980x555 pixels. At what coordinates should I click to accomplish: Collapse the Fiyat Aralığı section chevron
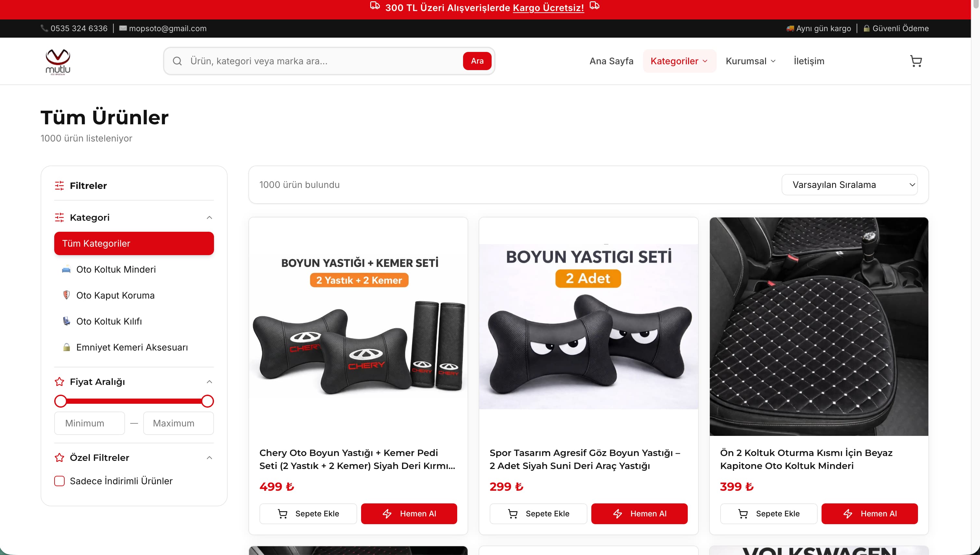pos(209,382)
